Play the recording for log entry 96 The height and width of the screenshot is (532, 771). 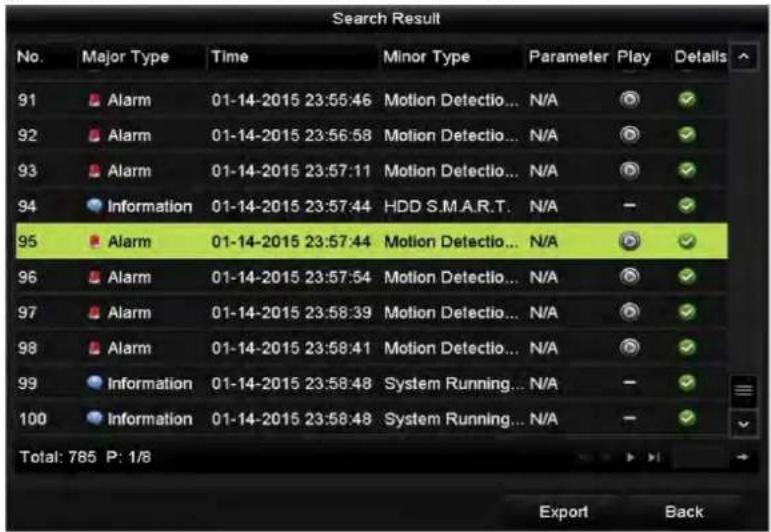[x=629, y=277]
